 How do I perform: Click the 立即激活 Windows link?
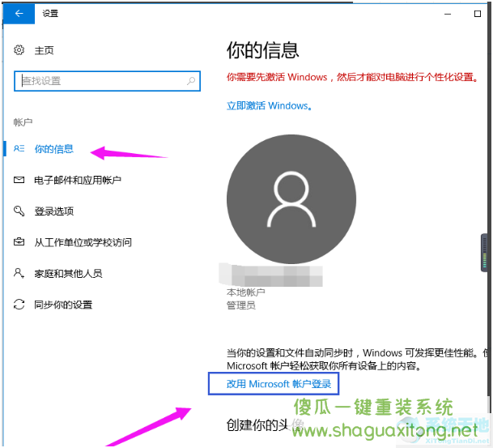click(x=269, y=105)
